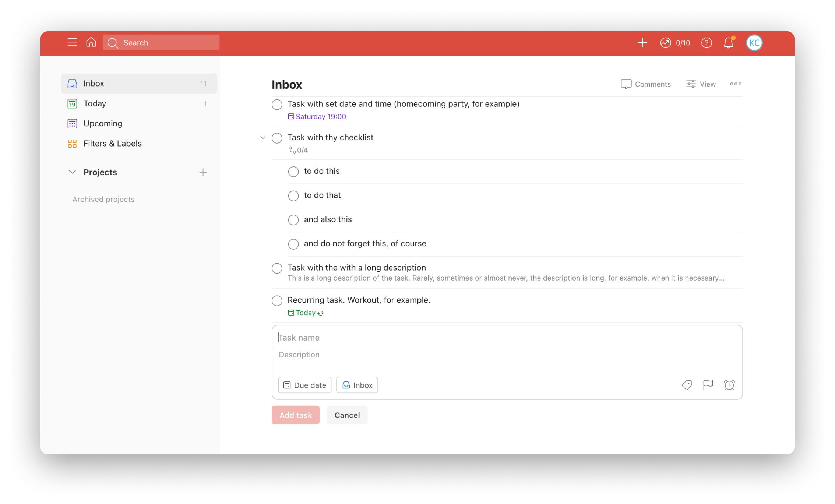Go to the home icon
Image resolution: width=835 pixels, height=504 pixels.
tap(91, 42)
